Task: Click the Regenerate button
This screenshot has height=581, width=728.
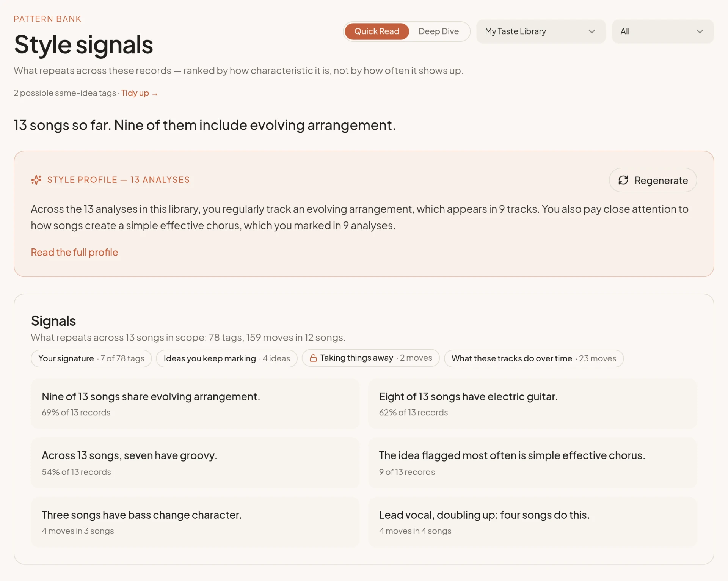Action: (653, 180)
